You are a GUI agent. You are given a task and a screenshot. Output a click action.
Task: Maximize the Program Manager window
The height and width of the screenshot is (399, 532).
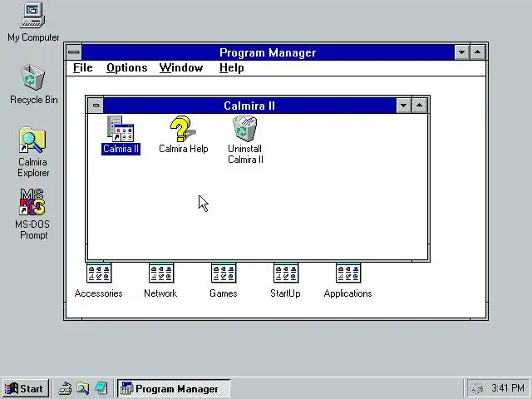pos(478,52)
